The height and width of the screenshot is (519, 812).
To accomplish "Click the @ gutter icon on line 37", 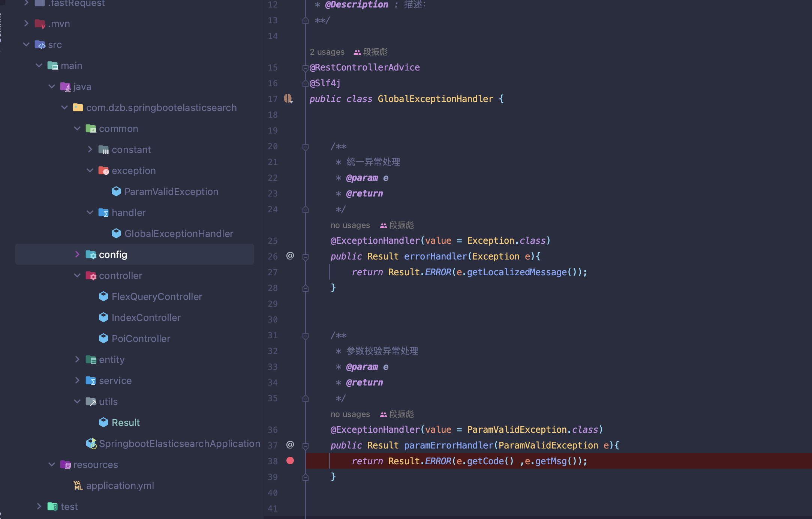I will coord(290,445).
